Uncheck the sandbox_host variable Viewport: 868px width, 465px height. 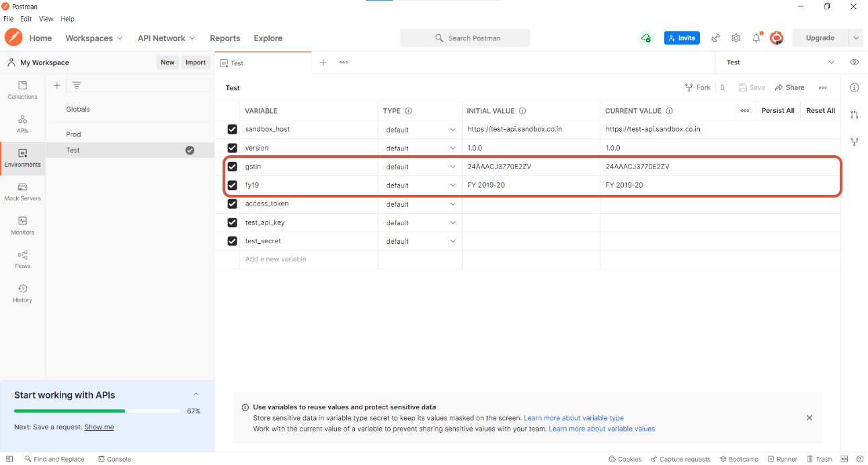(x=233, y=129)
